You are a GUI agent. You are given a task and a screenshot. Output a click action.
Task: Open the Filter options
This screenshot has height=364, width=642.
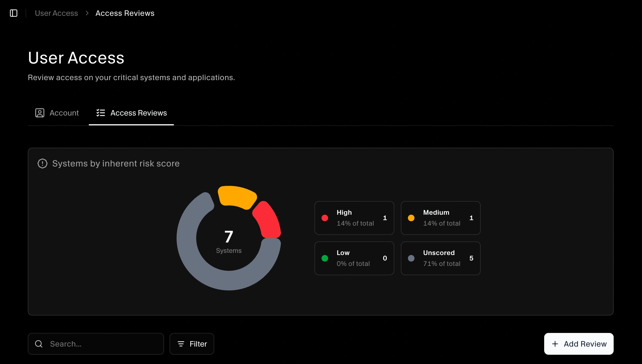(x=192, y=344)
